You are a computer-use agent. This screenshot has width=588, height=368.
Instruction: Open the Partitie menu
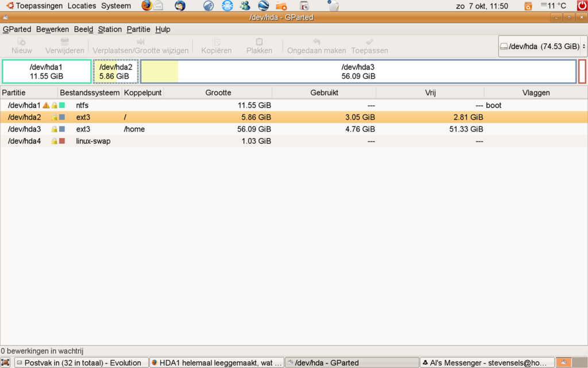tap(138, 29)
